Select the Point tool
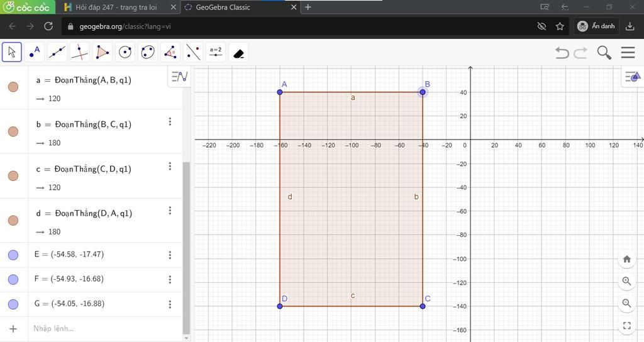644x342 pixels. pos(35,52)
